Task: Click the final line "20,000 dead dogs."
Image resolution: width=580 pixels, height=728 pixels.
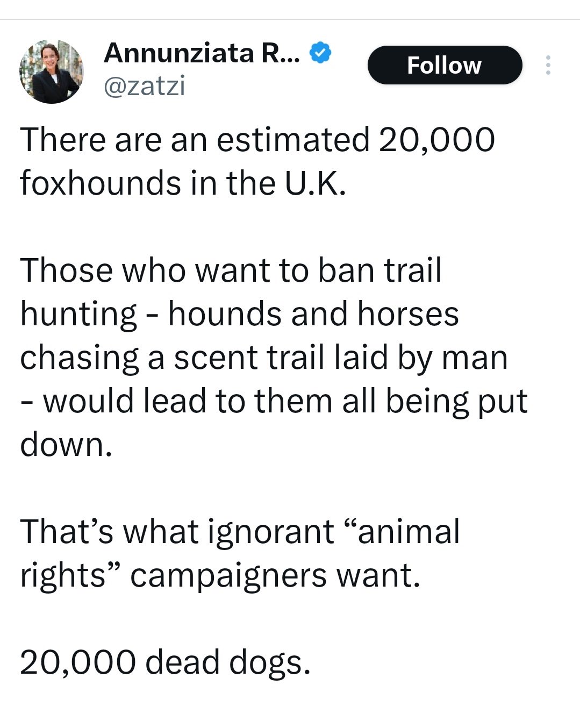Action: point(166,661)
